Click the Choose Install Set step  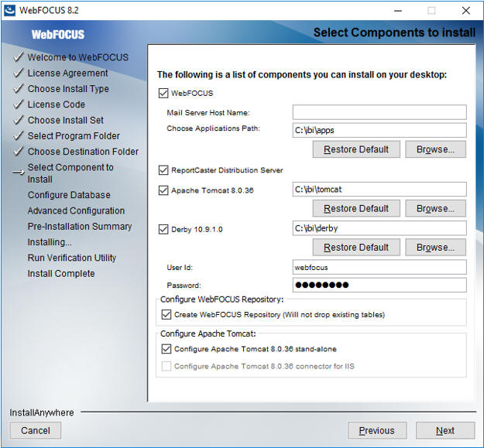pyautogui.click(x=66, y=120)
